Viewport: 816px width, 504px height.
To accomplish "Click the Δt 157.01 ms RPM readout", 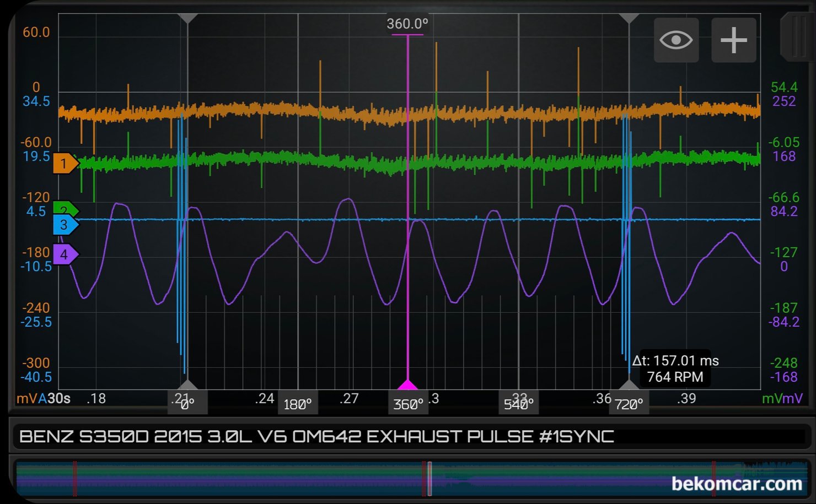I will [x=675, y=368].
